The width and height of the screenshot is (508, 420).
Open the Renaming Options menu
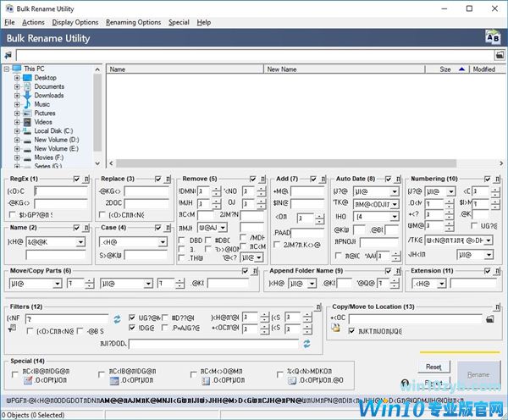(133, 22)
